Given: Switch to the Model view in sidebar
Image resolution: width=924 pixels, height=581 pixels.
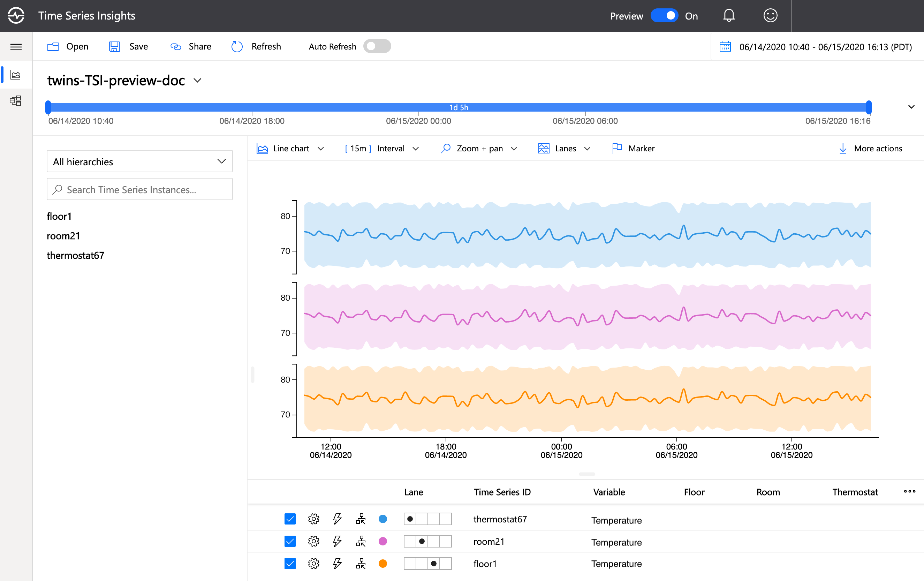Looking at the screenshot, I should click(16, 101).
